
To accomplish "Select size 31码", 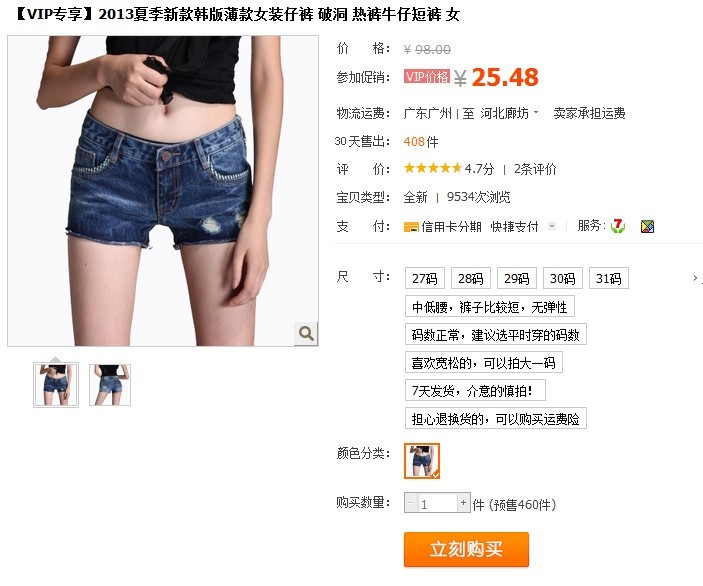I will pos(608,278).
